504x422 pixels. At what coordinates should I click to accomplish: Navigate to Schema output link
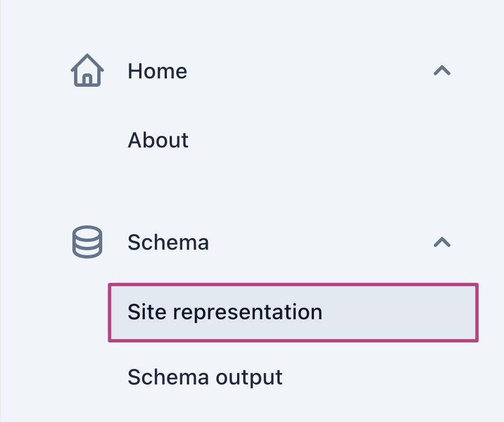[205, 377]
